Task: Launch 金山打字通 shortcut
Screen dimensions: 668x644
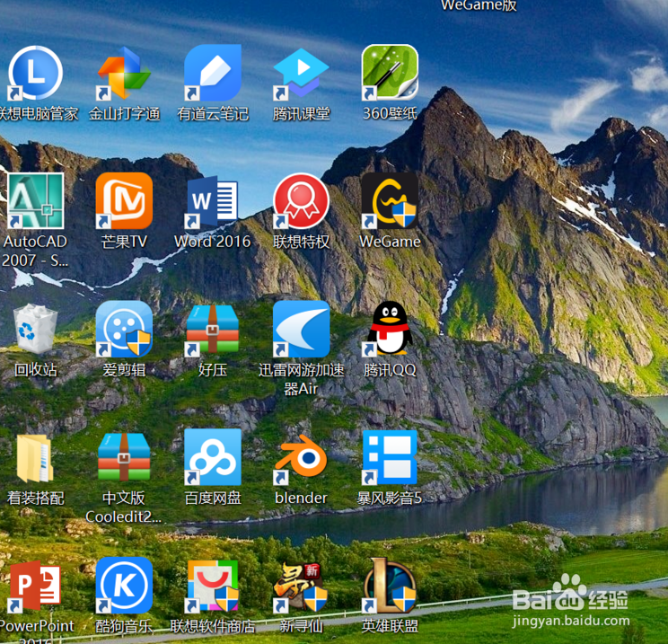Action: (124, 73)
